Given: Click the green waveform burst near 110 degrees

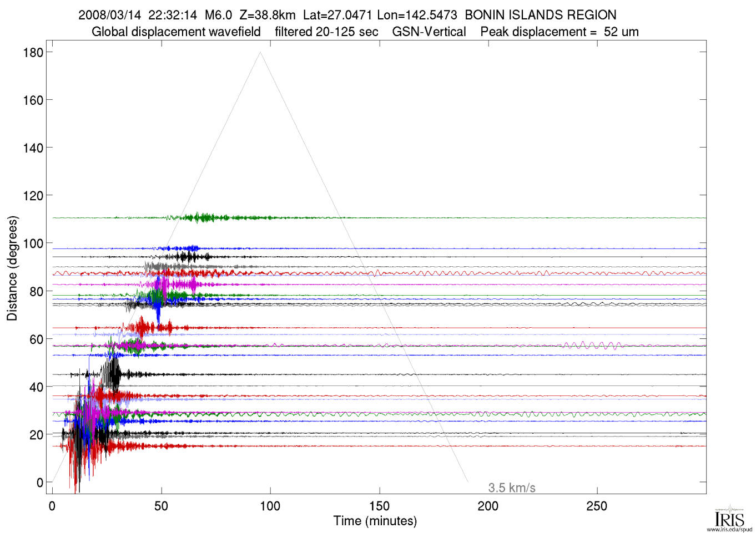Looking at the screenshot, I should tap(203, 217).
